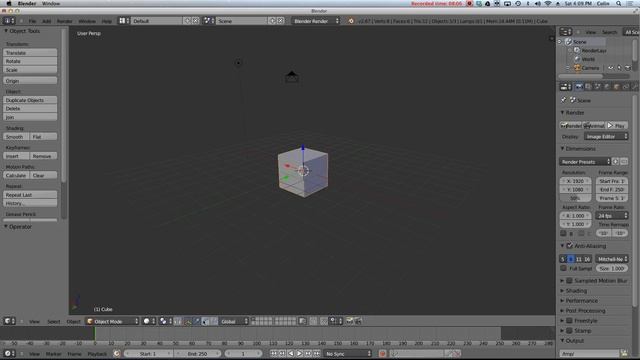Image resolution: width=640 pixels, height=360 pixels.
Task: Click the auto keyframe record button
Action: pyautogui.click(x=382, y=353)
